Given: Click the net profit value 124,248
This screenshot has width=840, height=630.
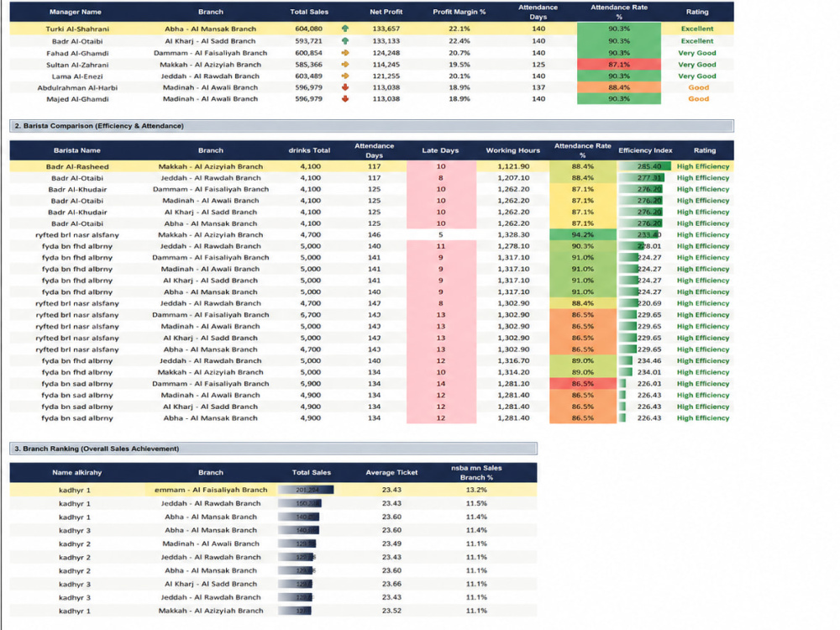Looking at the screenshot, I should (x=386, y=53).
